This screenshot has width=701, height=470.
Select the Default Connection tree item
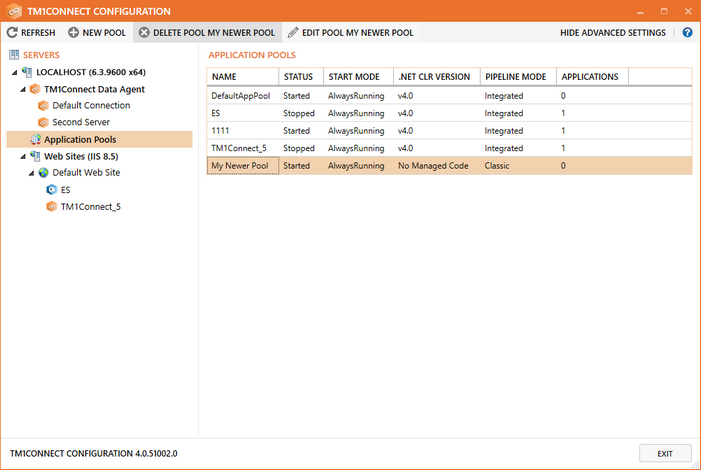click(91, 106)
